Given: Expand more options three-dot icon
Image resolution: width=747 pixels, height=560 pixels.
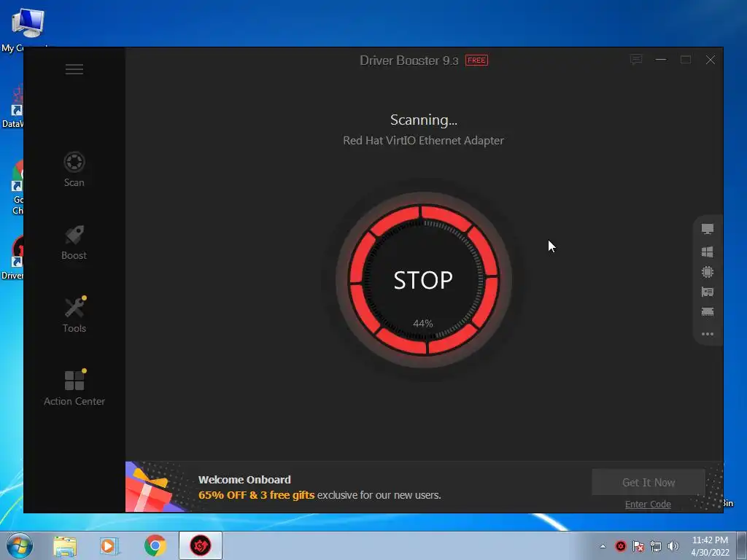Looking at the screenshot, I should pyautogui.click(x=708, y=334).
